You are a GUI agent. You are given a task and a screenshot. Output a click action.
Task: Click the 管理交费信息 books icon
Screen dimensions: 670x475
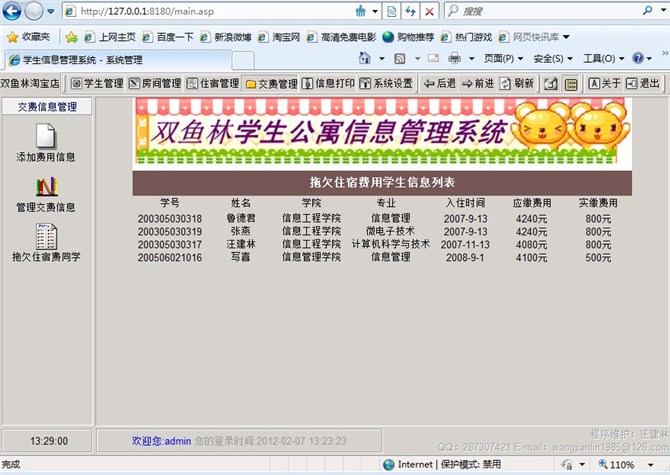point(46,186)
